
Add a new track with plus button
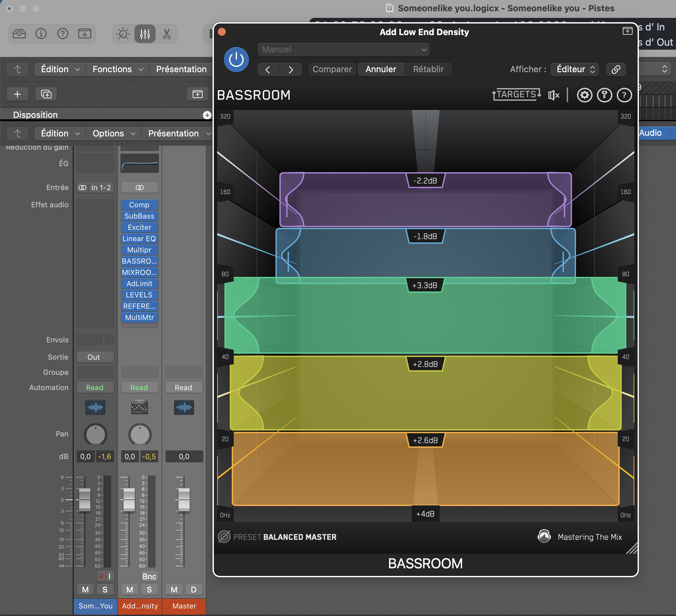[18, 94]
